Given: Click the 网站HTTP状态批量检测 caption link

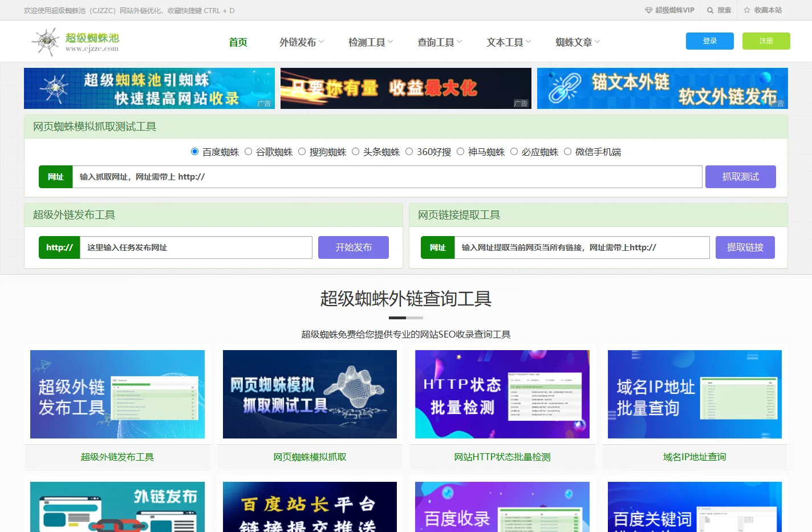Looking at the screenshot, I should [502, 457].
